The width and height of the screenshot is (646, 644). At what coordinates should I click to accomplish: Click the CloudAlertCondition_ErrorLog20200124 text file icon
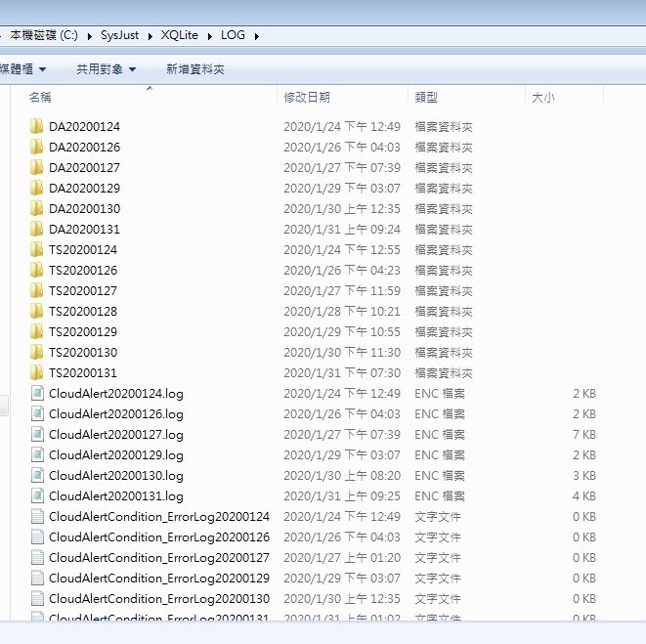click(37, 516)
